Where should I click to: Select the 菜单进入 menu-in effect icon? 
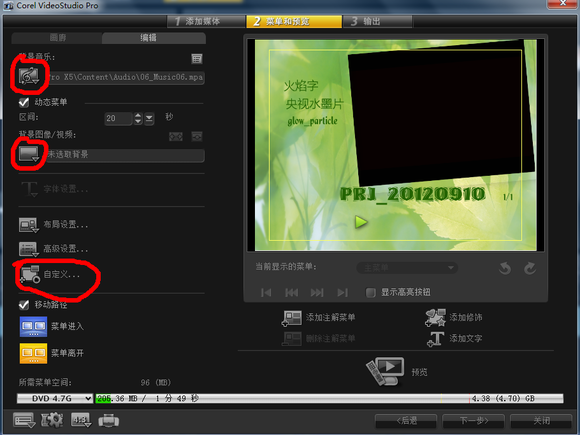click(x=33, y=326)
